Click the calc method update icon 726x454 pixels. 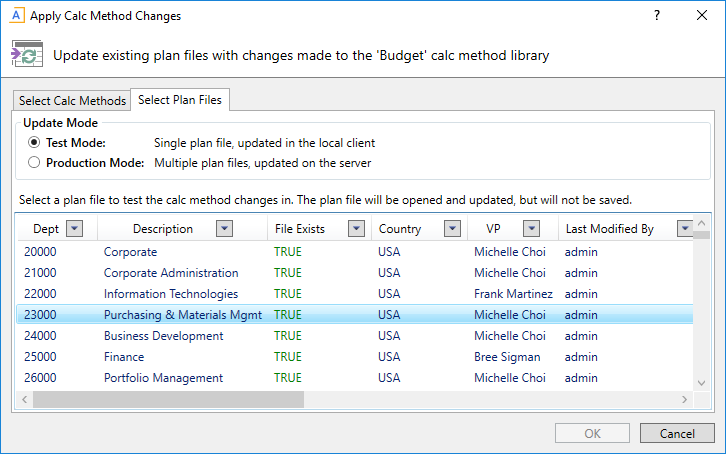(27, 55)
